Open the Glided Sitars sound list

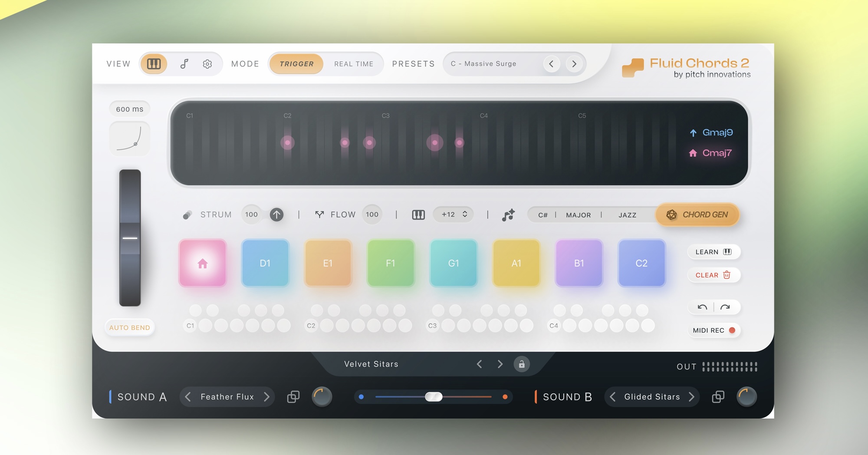click(x=652, y=397)
